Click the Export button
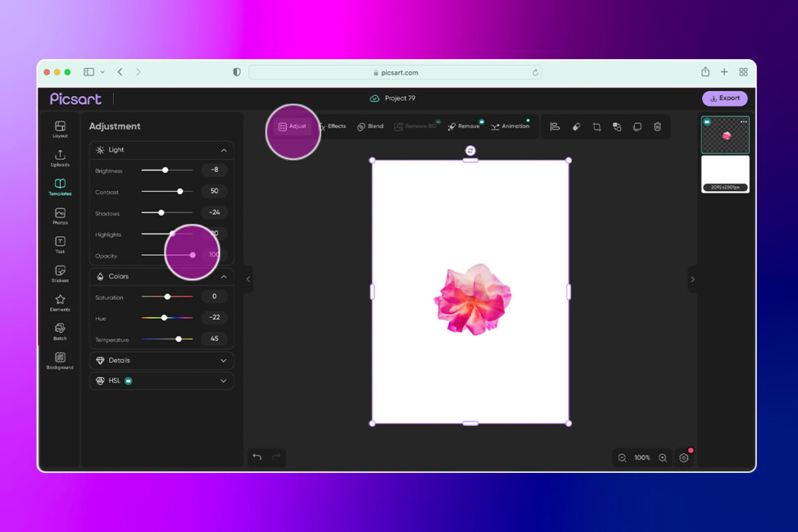The height and width of the screenshot is (532, 798). [x=725, y=97]
